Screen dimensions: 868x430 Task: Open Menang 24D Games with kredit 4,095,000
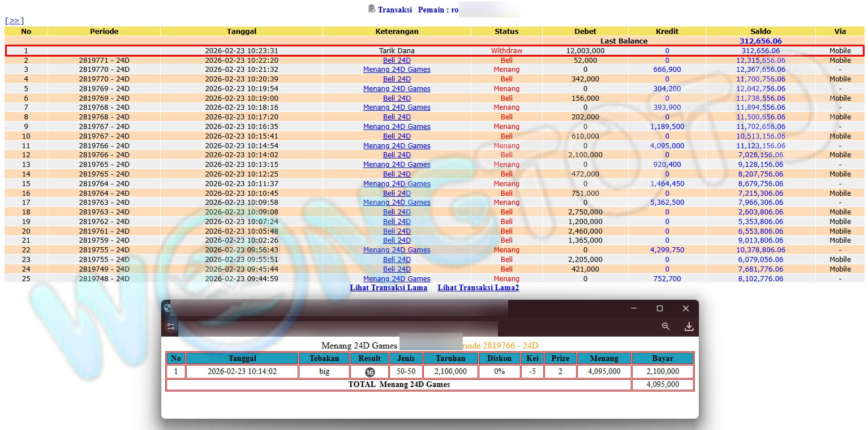click(x=397, y=145)
